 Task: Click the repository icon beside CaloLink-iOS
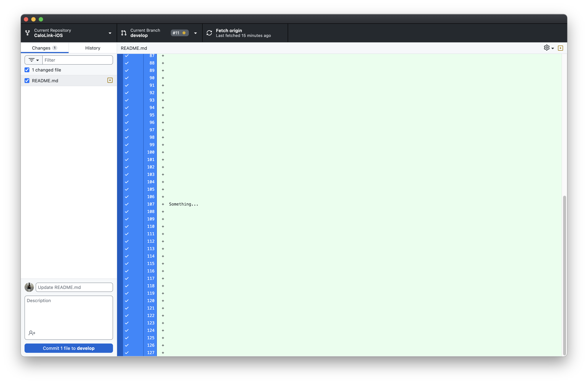pos(28,33)
